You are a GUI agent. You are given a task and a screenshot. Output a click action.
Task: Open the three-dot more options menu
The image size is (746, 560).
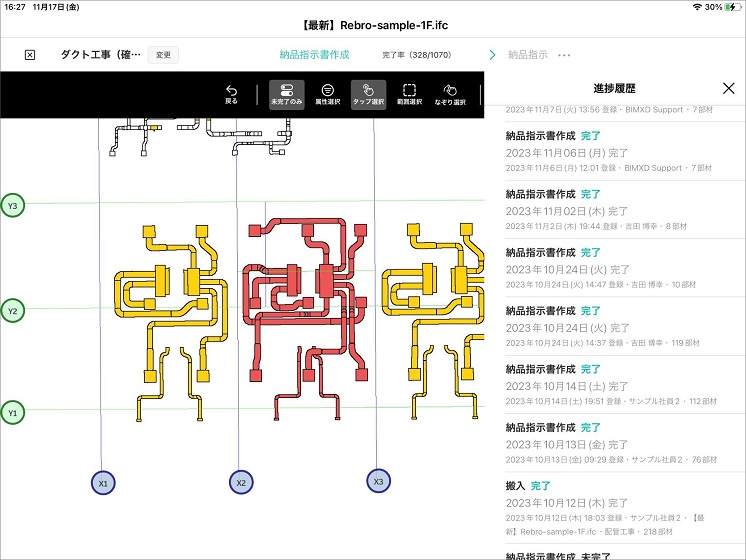[x=565, y=55]
